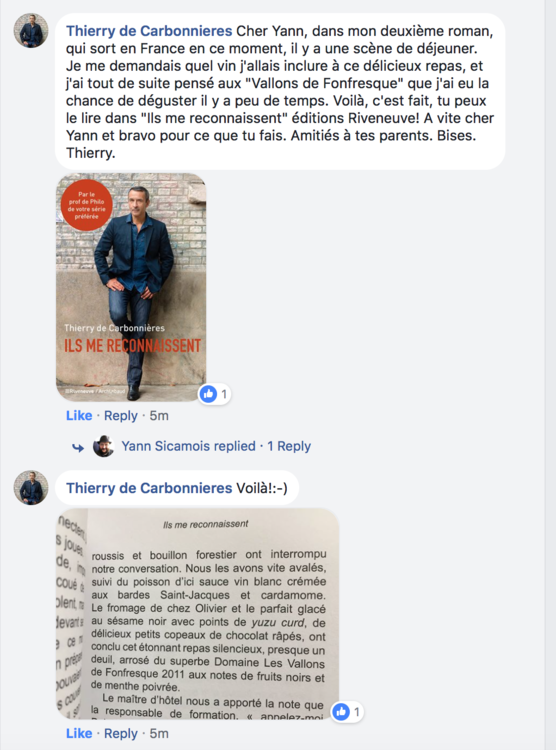Click the first comment's text bubble
Image resolution: width=556 pixels, height=750 pixels.
tap(280, 91)
